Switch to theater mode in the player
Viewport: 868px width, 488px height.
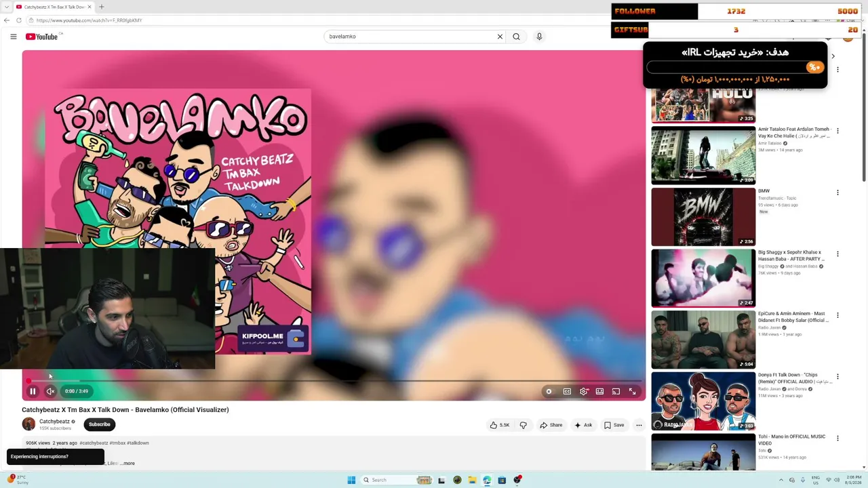[599, 391]
